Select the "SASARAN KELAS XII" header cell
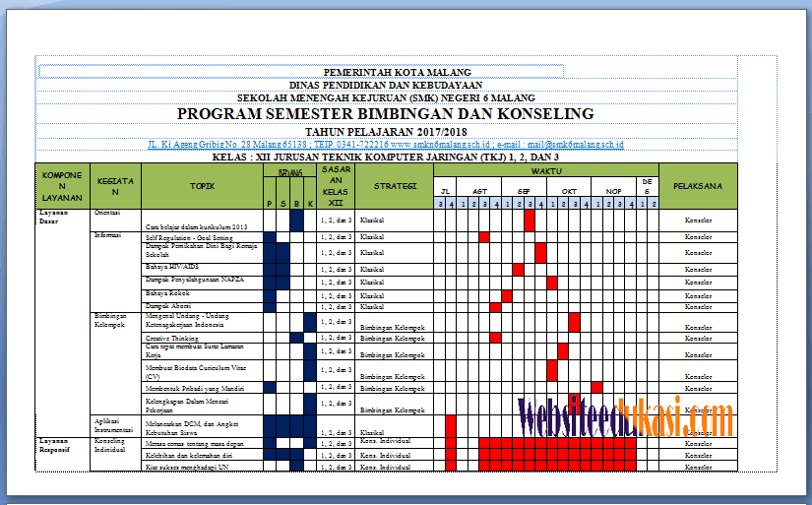The image size is (812, 505). click(x=336, y=186)
